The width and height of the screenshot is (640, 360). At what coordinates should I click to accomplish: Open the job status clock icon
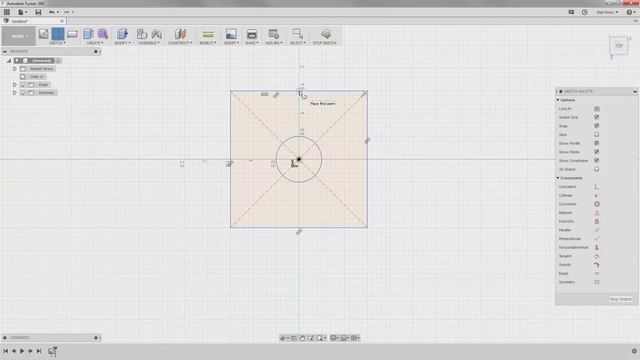pyautogui.click(x=584, y=12)
